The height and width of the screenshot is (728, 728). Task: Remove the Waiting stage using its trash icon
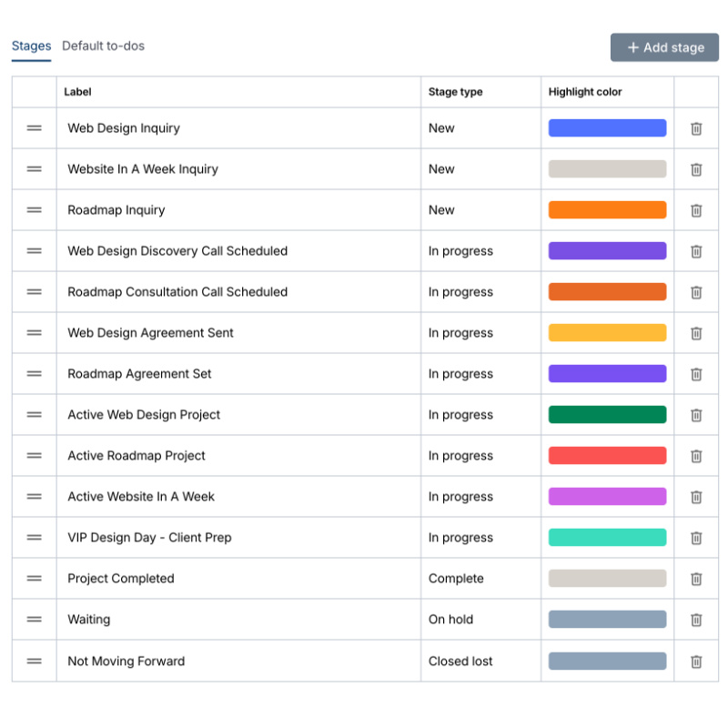click(x=696, y=620)
